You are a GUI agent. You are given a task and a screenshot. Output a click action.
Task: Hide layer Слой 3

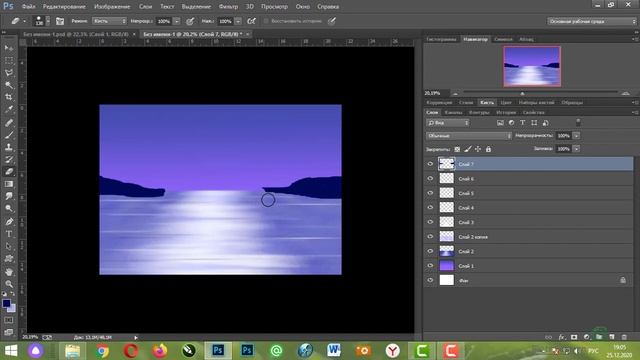click(x=430, y=222)
